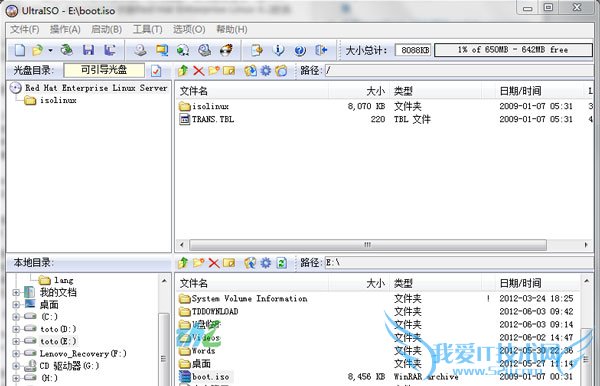Open the 文件(F) menu

click(24, 29)
